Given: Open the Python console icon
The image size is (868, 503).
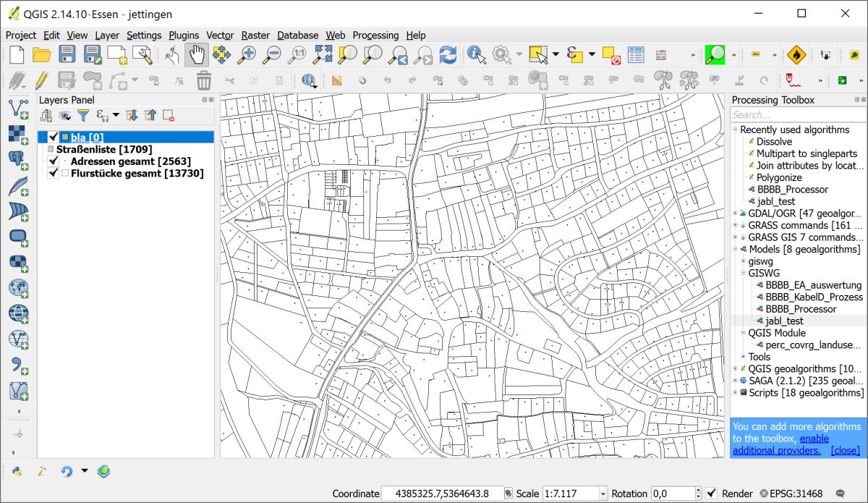Looking at the screenshot, I should point(17,471).
